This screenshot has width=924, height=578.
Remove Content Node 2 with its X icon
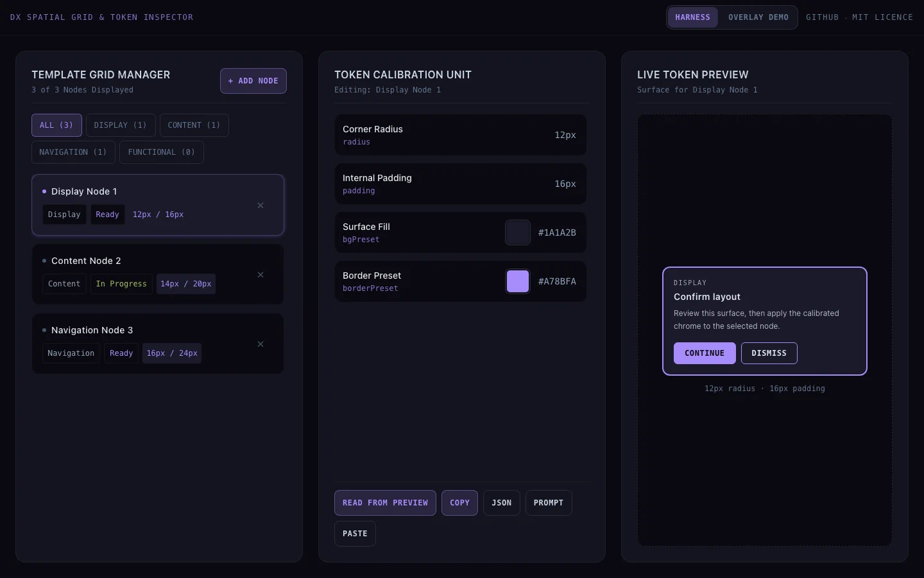coord(261,275)
